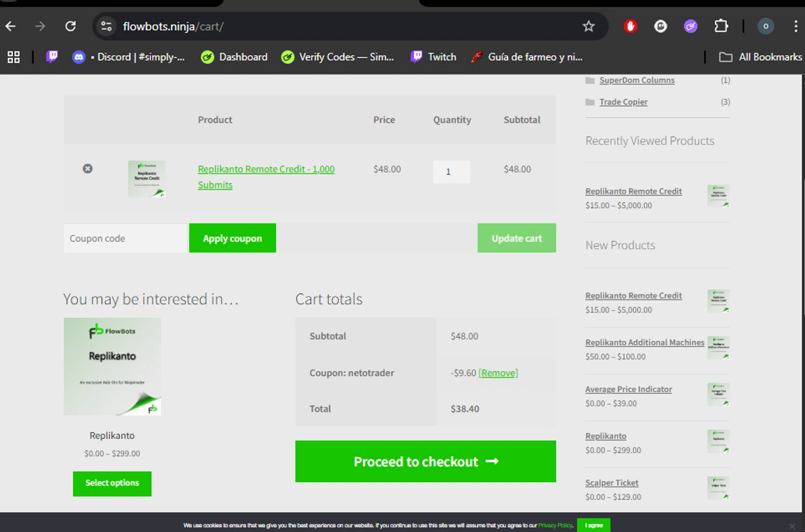The height and width of the screenshot is (532, 805).
Task: Click the Scalper Ticket thumbnail
Action: (x=719, y=488)
